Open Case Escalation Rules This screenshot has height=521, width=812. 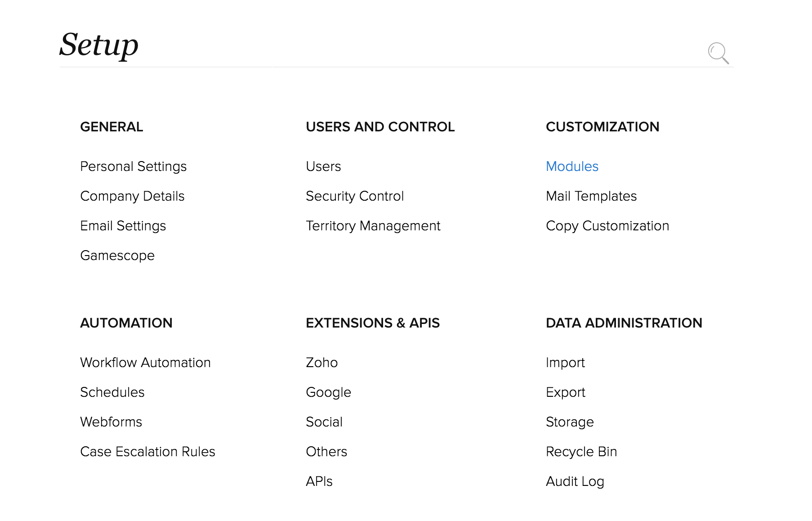(x=147, y=452)
